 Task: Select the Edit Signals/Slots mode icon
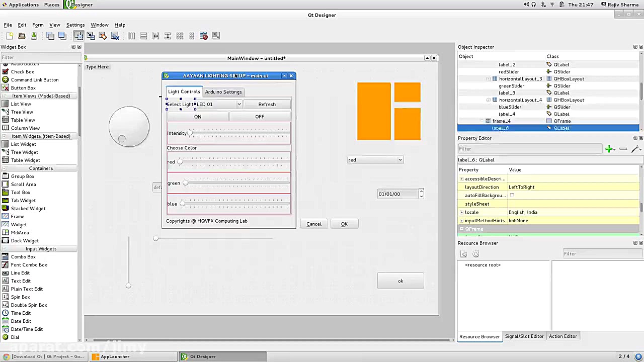point(91,36)
